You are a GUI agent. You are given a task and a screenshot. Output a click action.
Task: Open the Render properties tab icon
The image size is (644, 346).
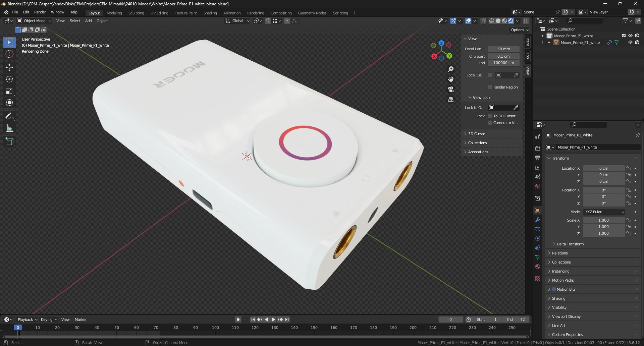538,149
